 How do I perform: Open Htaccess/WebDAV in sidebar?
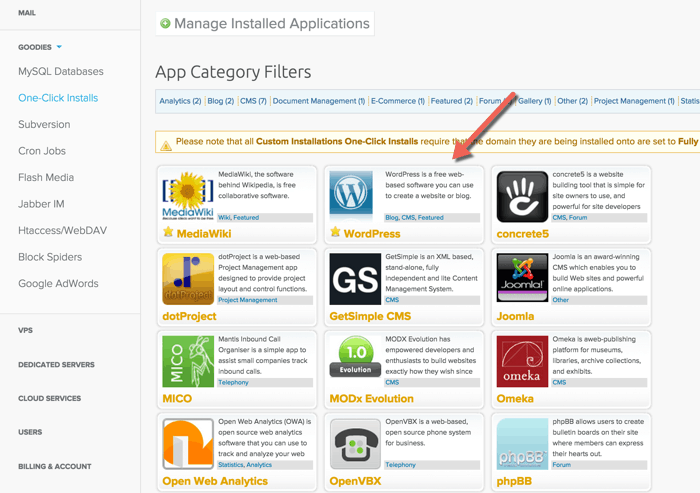[x=62, y=230]
